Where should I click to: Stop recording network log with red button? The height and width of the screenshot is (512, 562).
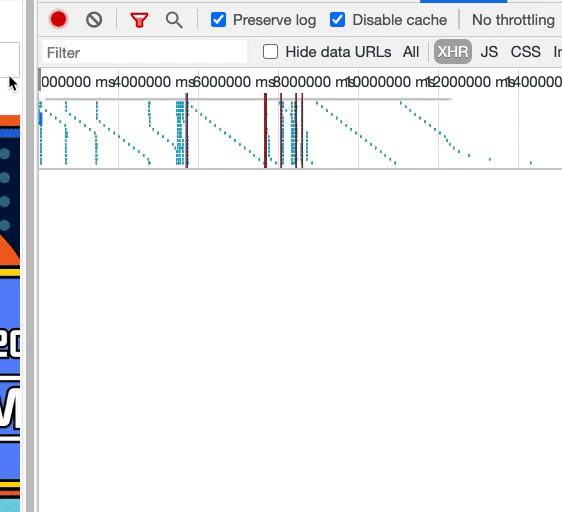point(58,19)
